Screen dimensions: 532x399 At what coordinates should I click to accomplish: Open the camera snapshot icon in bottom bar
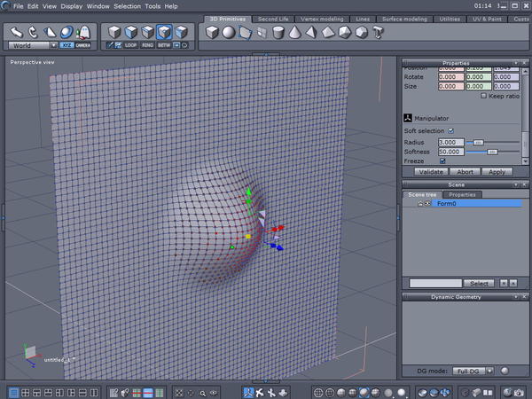[519, 393]
